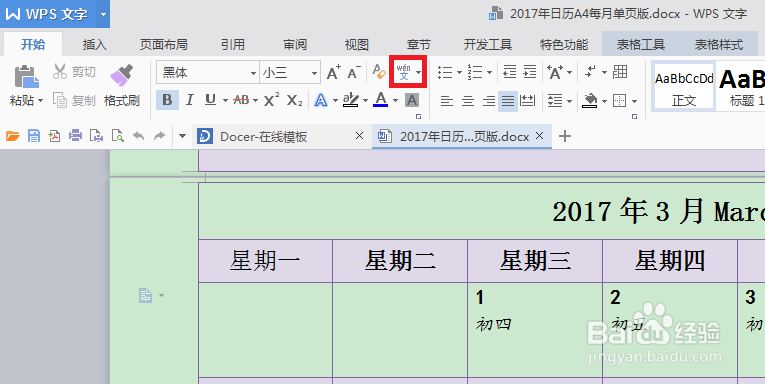Toggle strikethrough AB formatting
Screen dimensions: 765x384
pos(241,100)
